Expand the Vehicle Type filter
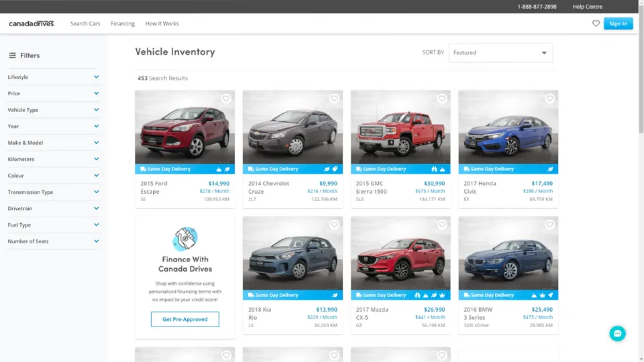 (54, 109)
